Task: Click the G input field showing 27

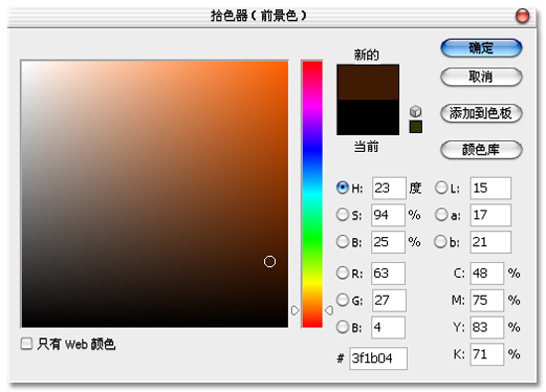Action: pos(389,300)
